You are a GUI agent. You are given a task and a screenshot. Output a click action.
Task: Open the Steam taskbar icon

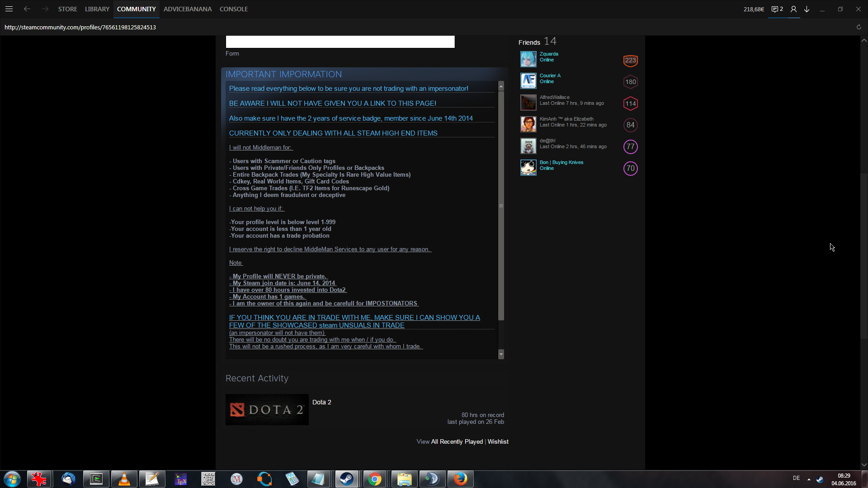click(347, 479)
